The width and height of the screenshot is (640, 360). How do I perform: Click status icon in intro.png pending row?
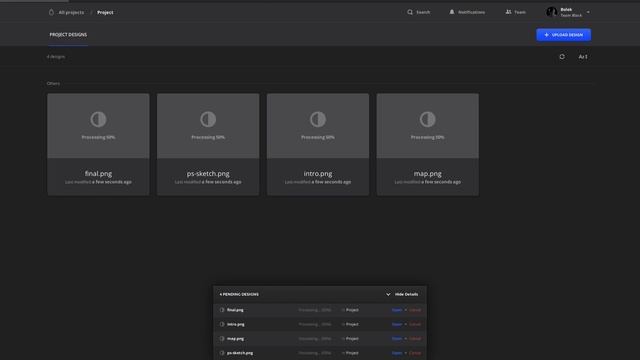point(222,324)
